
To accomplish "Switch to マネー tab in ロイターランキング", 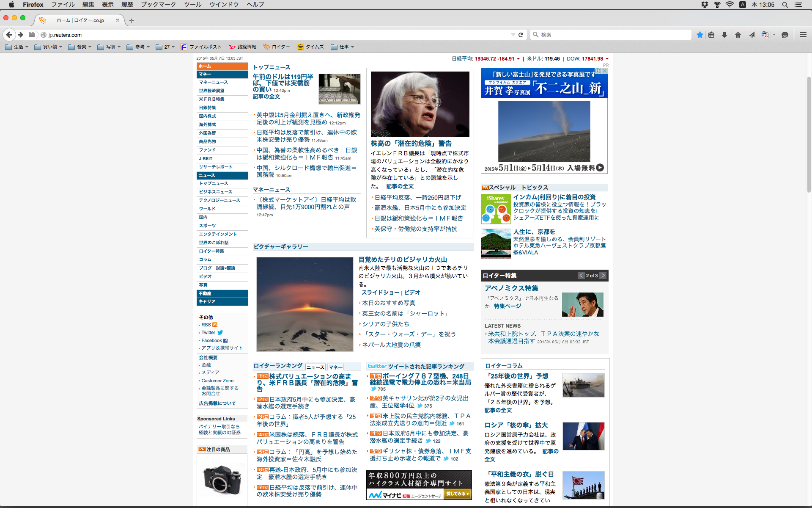I will (335, 367).
